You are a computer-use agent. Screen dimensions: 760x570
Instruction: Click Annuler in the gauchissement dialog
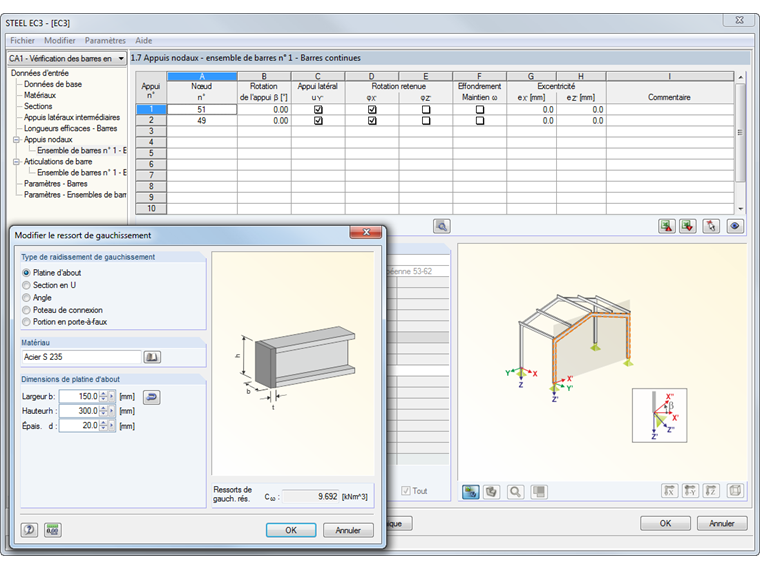point(348,530)
